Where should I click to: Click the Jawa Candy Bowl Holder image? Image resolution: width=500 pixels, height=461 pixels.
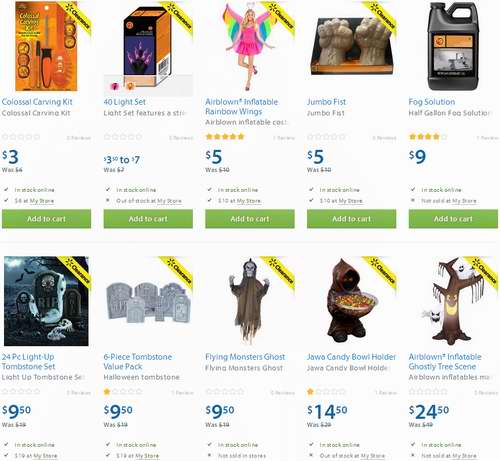tap(352, 301)
